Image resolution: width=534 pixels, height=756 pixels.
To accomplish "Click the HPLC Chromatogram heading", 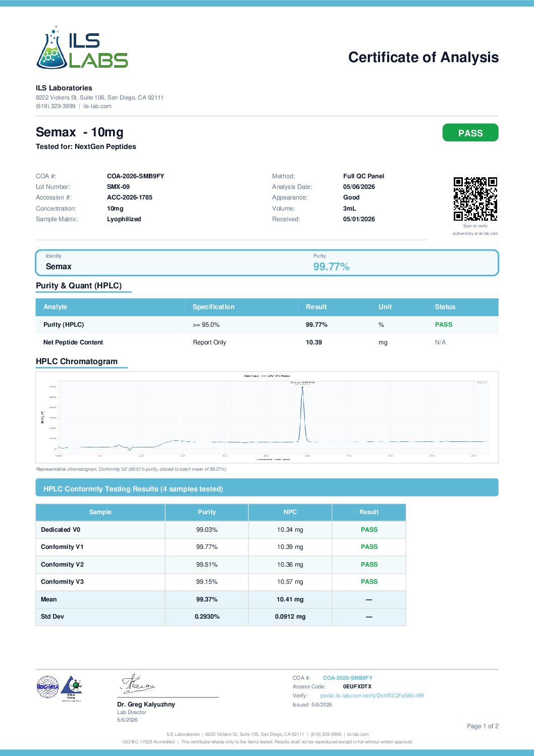I will 77,362.
